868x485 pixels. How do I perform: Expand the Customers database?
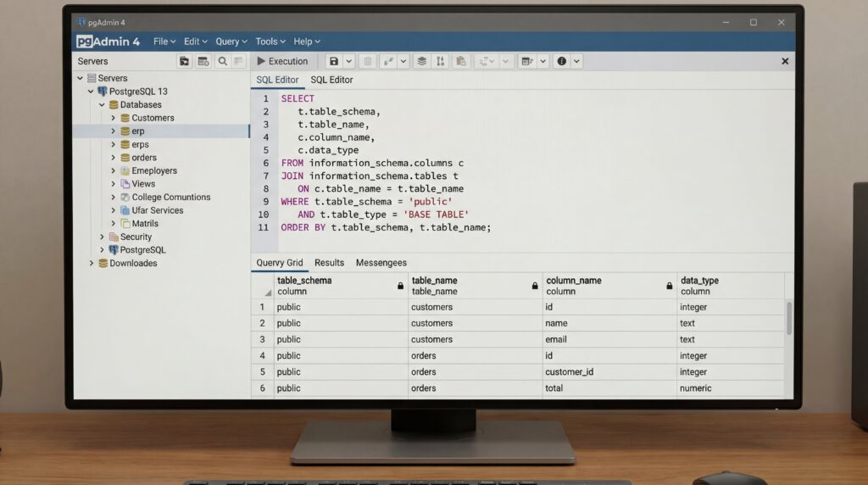pyautogui.click(x=113, y=118)
